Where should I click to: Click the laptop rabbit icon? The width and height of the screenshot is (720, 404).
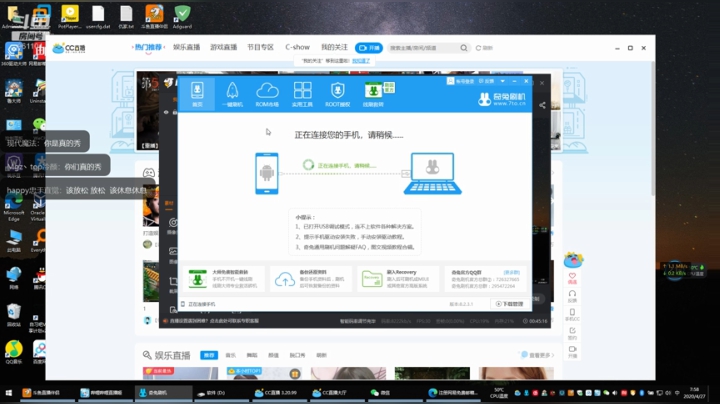point(433,174)
